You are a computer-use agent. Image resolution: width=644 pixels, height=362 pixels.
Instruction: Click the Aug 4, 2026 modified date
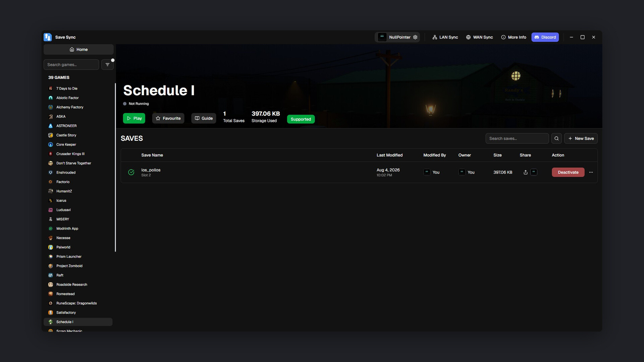pos(388,170)
